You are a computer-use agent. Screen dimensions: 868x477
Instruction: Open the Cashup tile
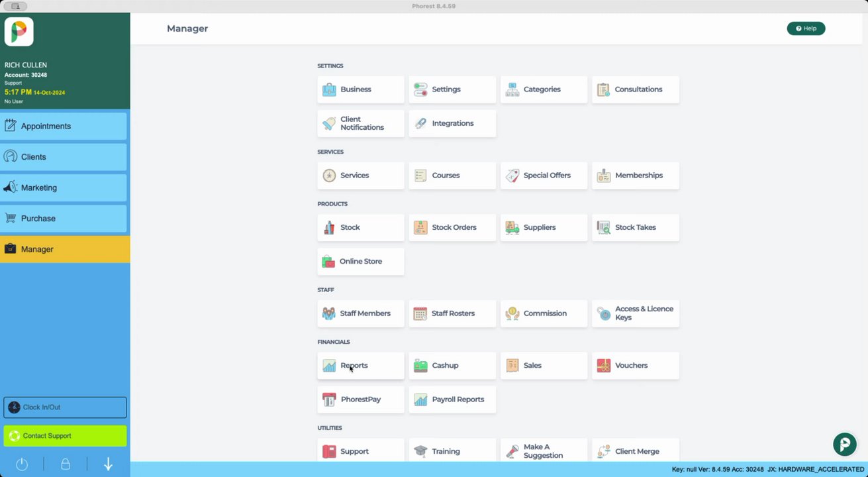click(x=452, y=366)
